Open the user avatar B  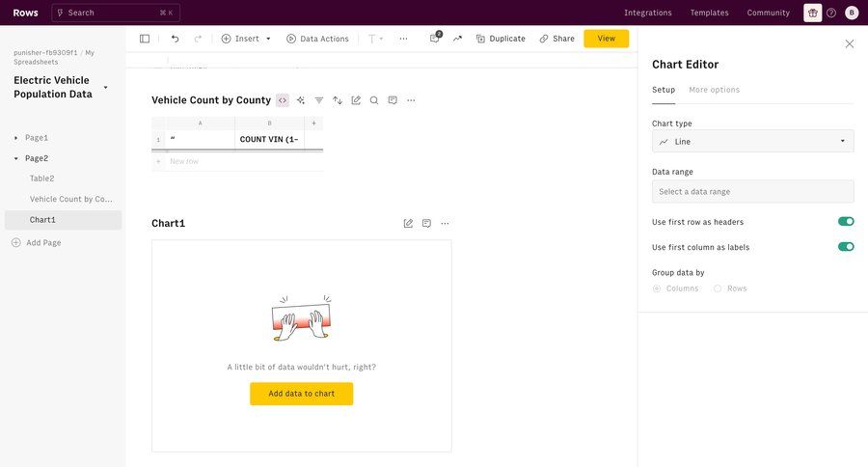(x=852, y=13)
